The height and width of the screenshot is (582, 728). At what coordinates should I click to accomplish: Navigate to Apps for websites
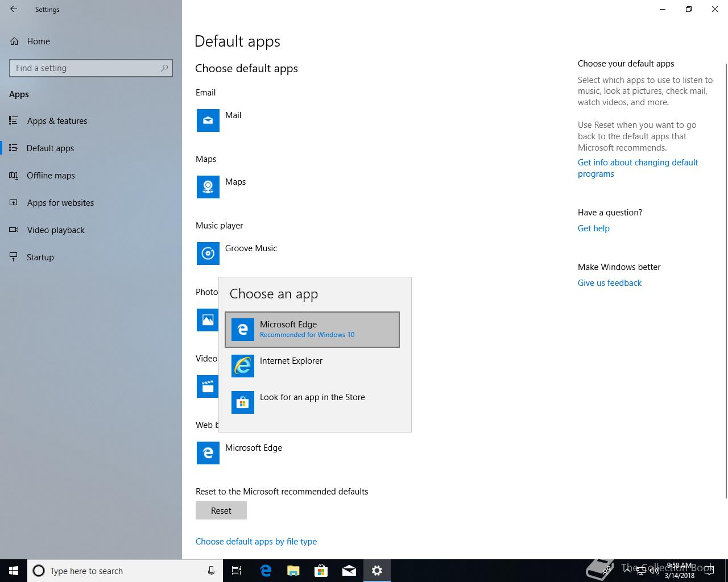click(x=60, y=203)
